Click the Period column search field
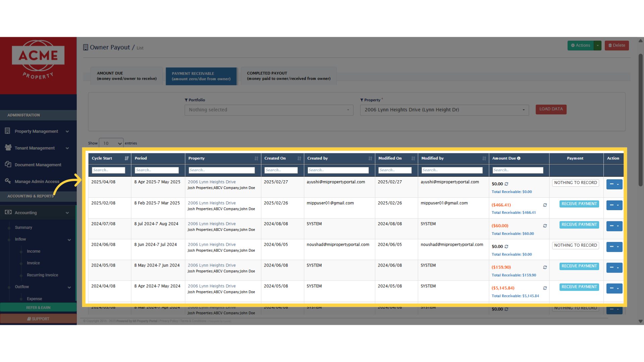644x362 pixels. [x=157, y=170]
